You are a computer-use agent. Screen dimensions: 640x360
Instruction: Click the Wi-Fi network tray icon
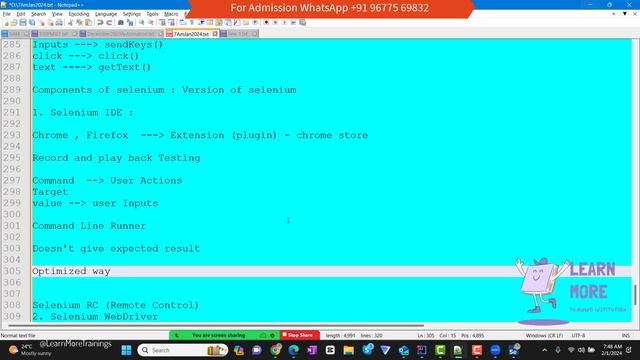tap(571, 350)
